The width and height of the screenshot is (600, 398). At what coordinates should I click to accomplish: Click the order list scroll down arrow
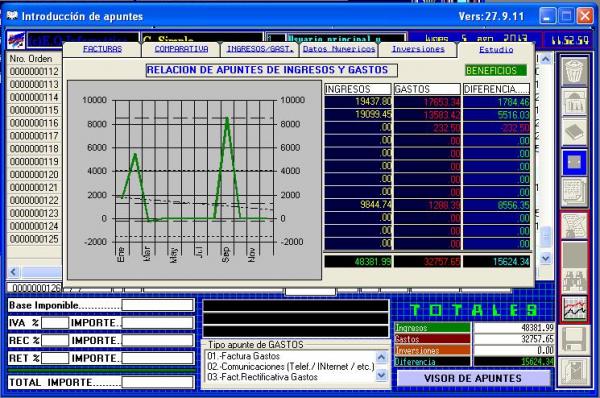[546, 259]
